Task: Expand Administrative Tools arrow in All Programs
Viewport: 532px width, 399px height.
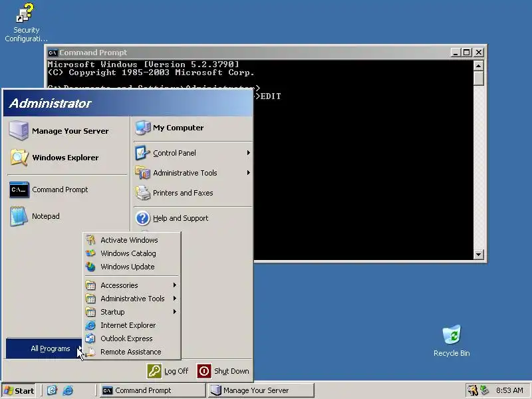Action: point(175,299)
